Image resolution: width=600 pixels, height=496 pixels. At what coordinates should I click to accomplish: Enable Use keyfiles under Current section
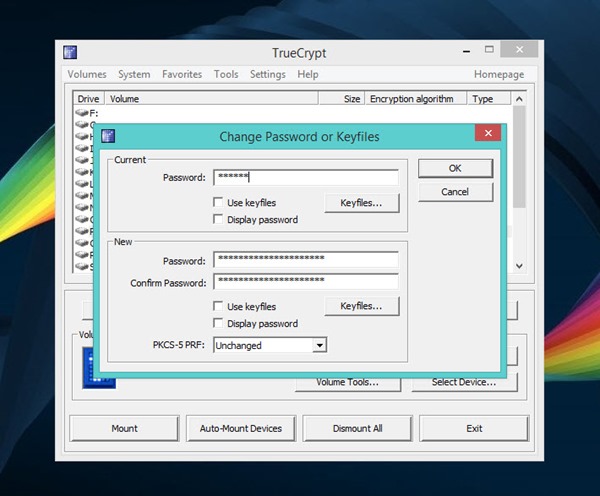coord(218,202)
